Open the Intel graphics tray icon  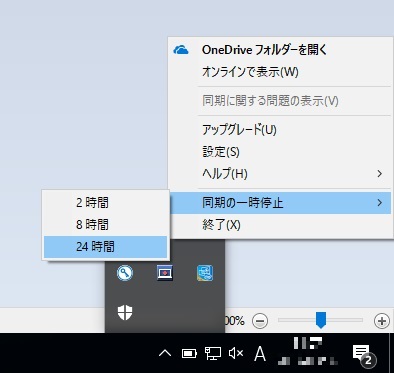(205, 273)
